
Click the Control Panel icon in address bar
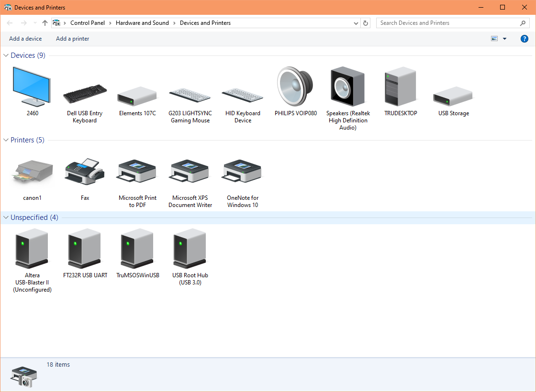56,23
